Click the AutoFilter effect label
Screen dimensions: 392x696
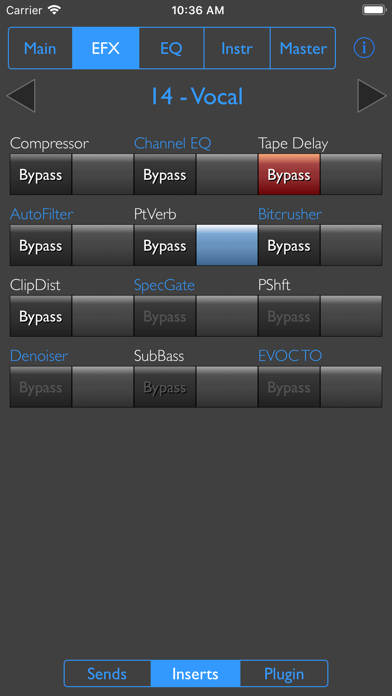pos(42,214)
